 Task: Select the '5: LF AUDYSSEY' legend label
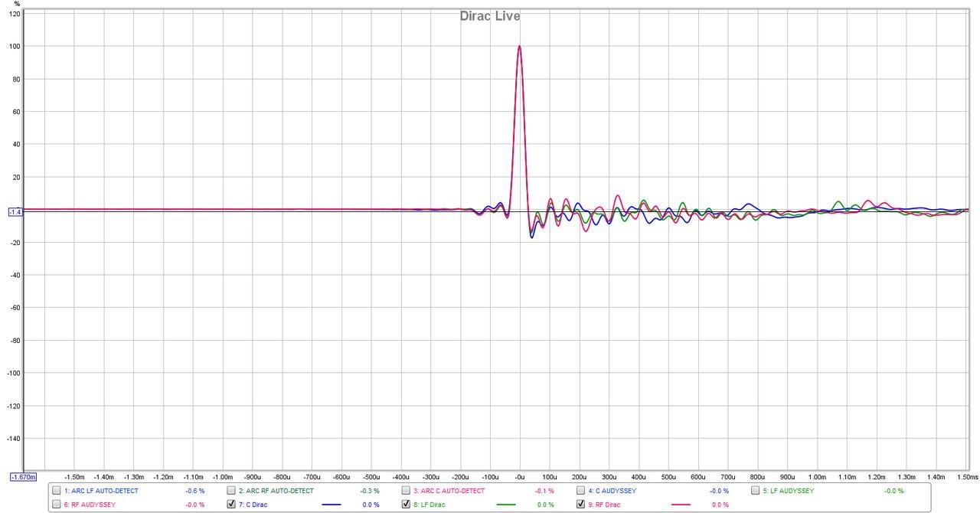(788, 491)
